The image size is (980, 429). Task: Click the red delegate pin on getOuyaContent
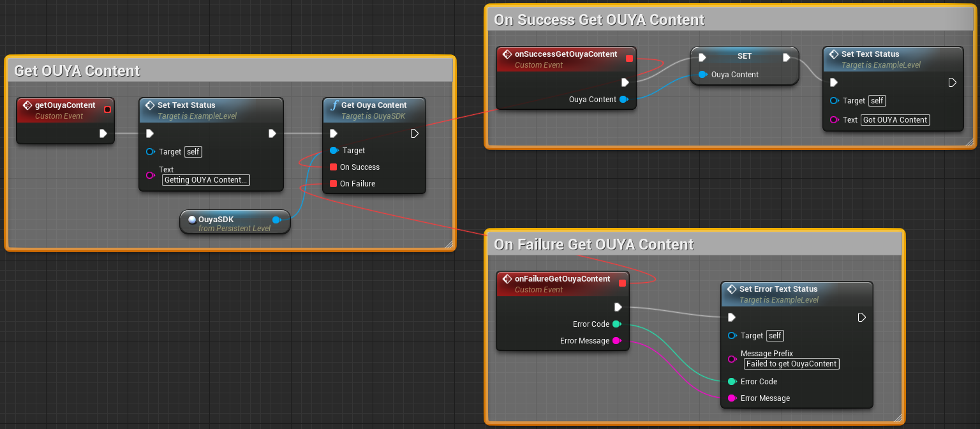point(107,109)
